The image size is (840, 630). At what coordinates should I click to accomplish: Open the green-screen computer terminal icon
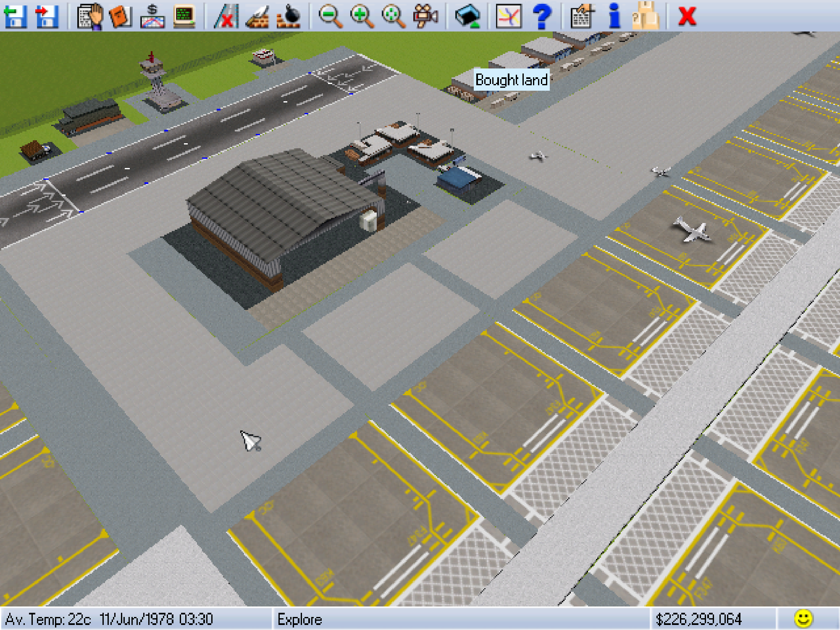(184, 16)
